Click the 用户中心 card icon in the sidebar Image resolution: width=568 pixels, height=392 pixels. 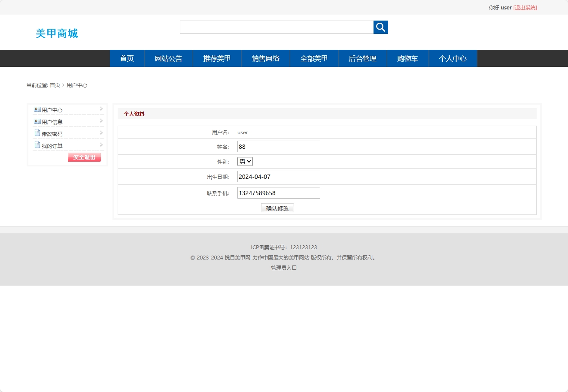(x=36, y=109)
